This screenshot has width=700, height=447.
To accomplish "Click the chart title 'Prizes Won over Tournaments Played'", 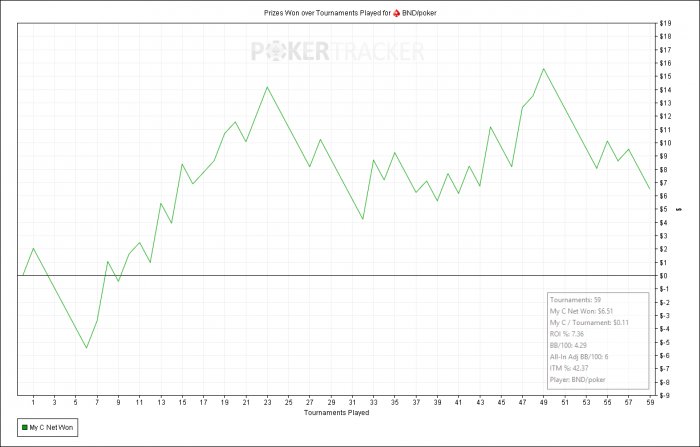I will pyautogui.click(x=322, y=13).
